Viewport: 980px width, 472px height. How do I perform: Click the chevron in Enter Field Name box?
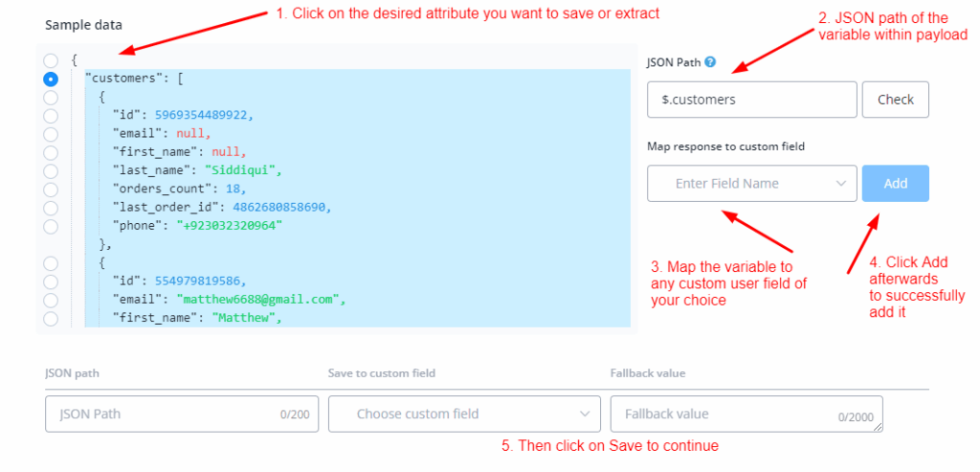(x=841, y=184)
